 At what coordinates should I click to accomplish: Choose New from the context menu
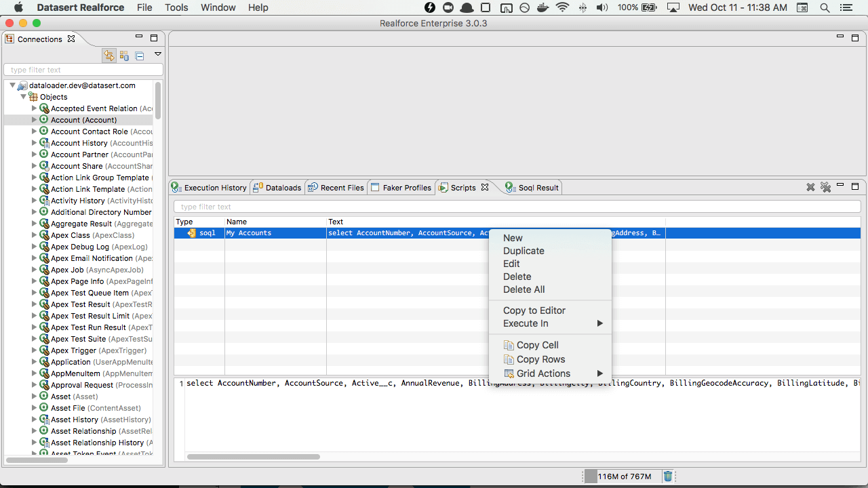point(550,238)
